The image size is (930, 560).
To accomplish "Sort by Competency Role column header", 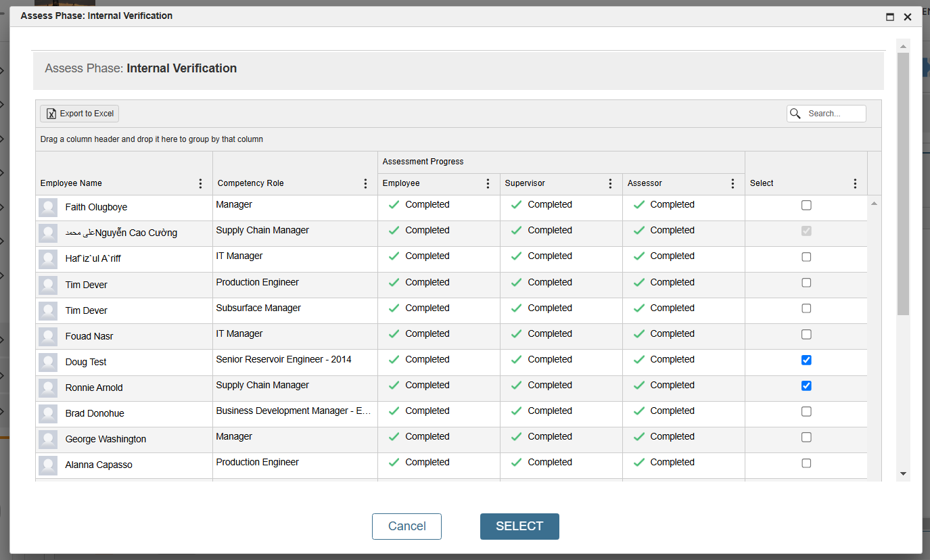I will pyautogui.click(x=251, y=183).
